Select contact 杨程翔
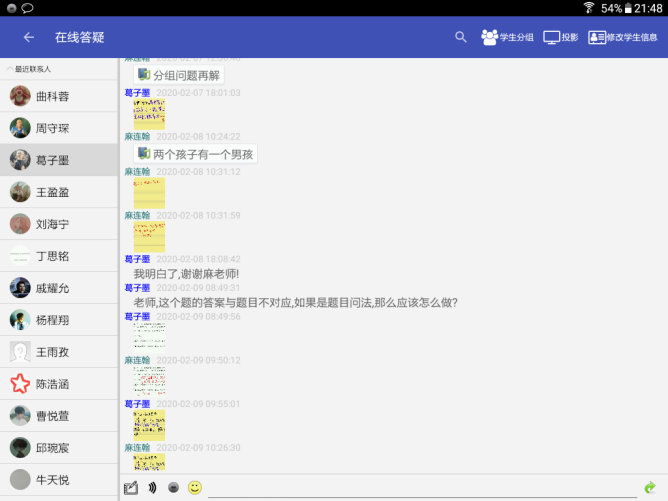This screenshot has width=668, height=501. [x=59, y=320]
